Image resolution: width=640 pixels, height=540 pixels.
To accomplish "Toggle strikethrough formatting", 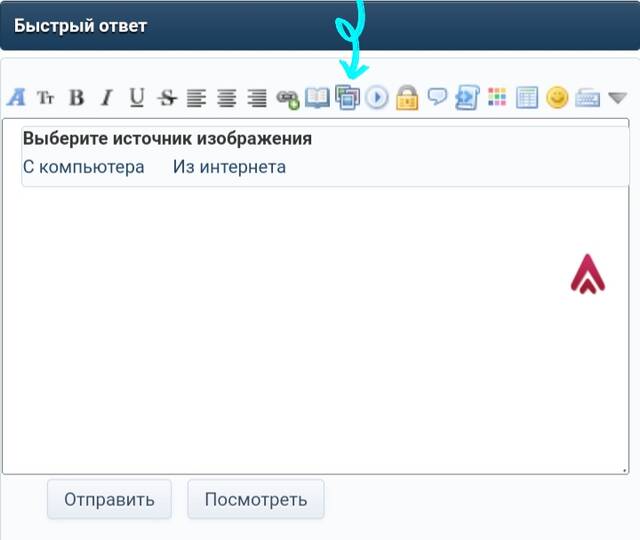I will pyautogui.click(x=167, y=98).
